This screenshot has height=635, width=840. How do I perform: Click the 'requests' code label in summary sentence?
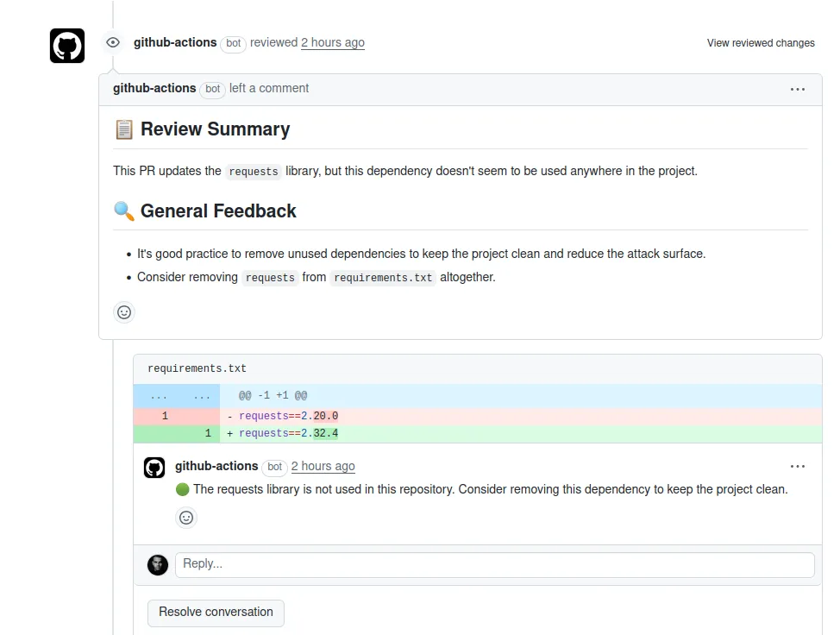[254, 172]
